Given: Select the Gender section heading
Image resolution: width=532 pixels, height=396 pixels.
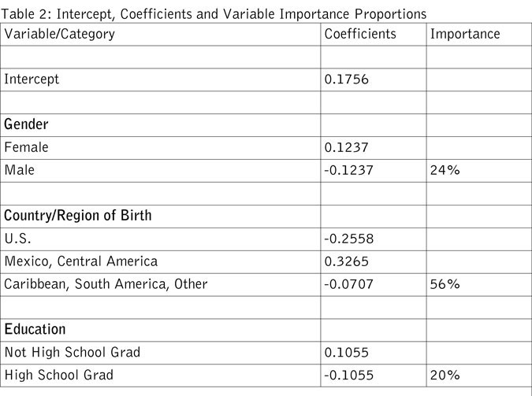Looking at the screenshot, I should pyautogui.click(x=28, y=125).
